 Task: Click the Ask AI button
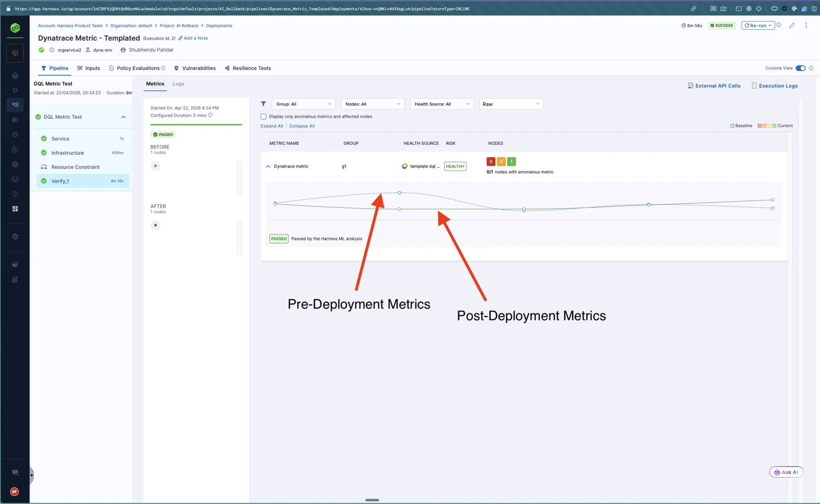pyautogui.click(x=786, y=472)
